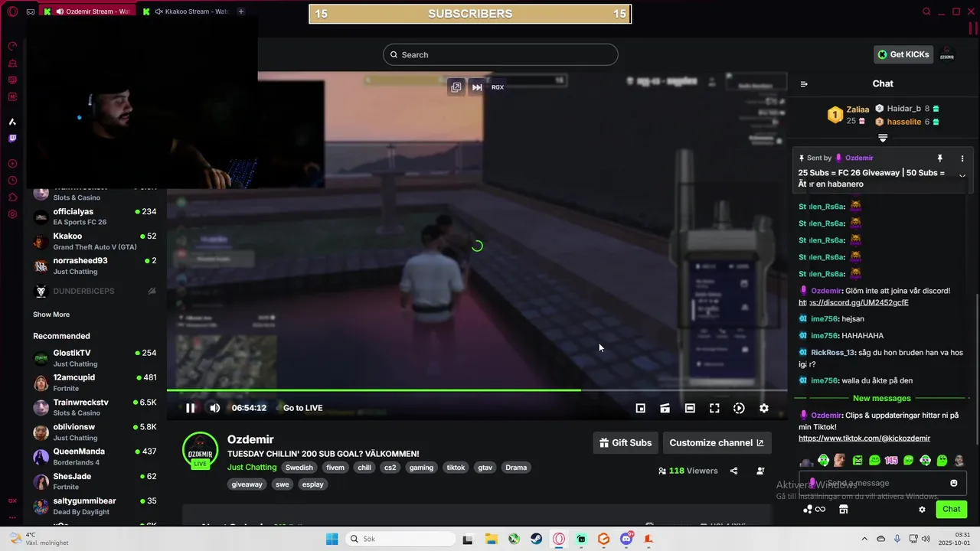Open Opera sidebar player icon
Screen dimensions: 980x551
[12, 164]
